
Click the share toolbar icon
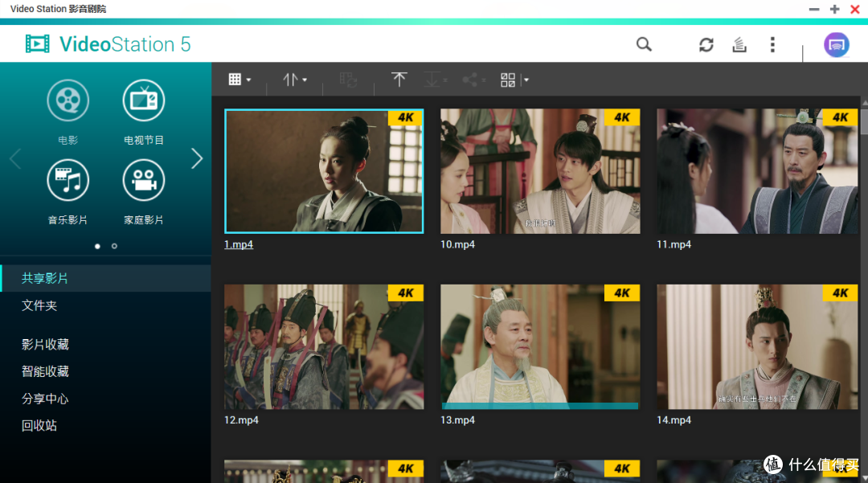pos(470,80)
